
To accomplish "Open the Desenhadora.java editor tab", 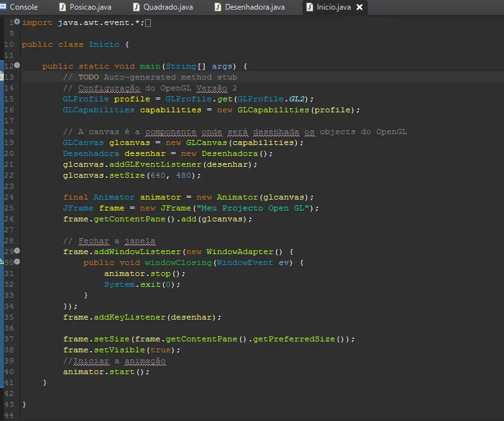I will pyautogui.click(x=255, y=7).
